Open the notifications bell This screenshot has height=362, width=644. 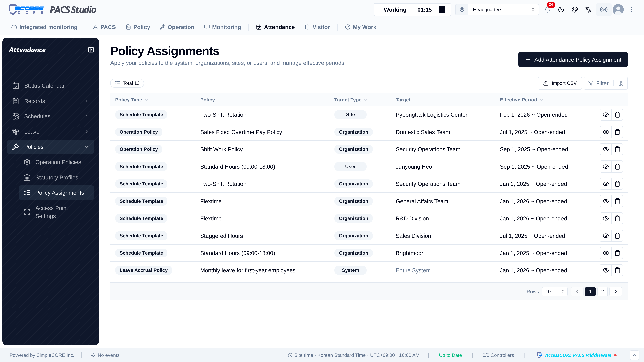point(547,10)
